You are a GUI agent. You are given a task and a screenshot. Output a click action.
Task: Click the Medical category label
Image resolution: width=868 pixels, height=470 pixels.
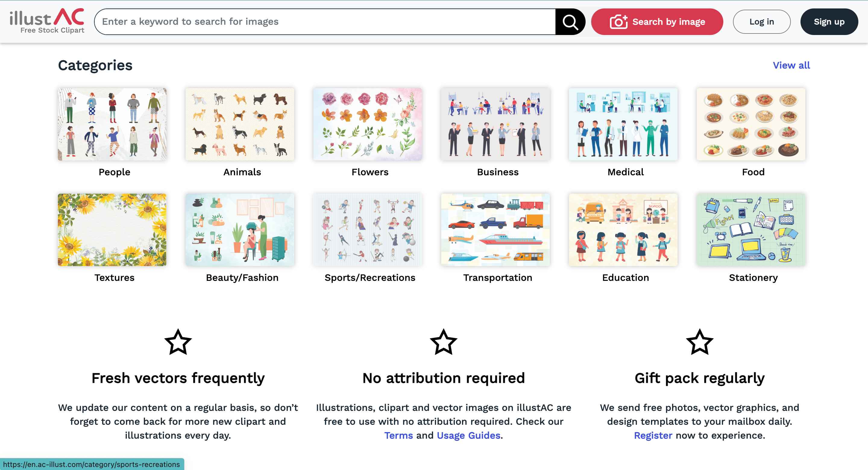tap(625, 172)
